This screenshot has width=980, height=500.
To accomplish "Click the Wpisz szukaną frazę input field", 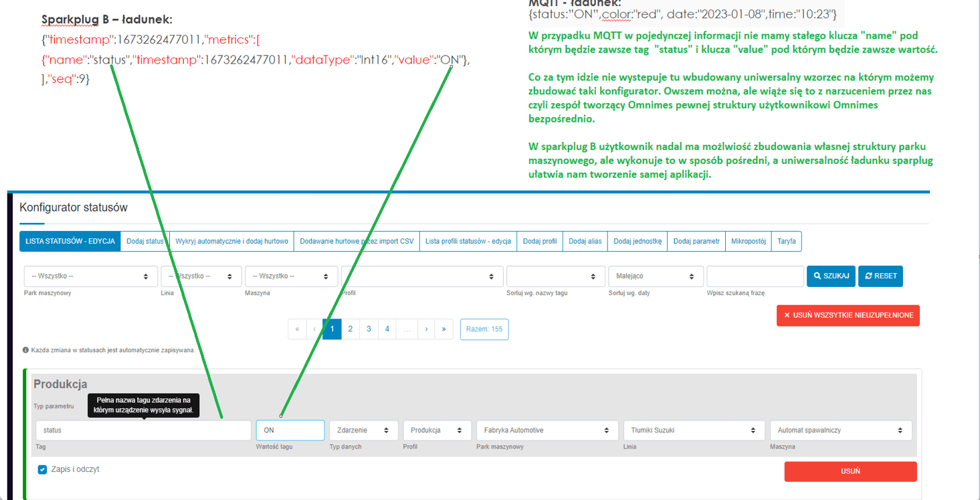I will click(x=755, y=276).
